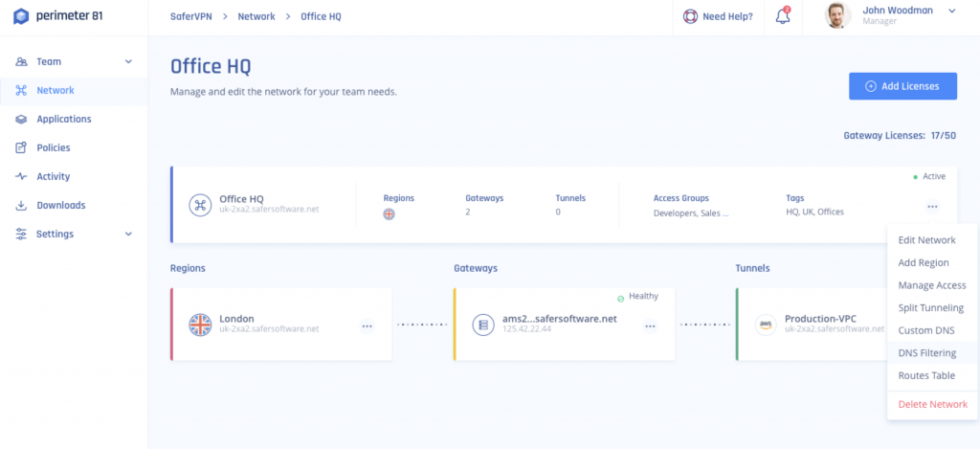980x449 pixels.
Task: Open the John Woodman user dropdown
Action: point(951,11)
